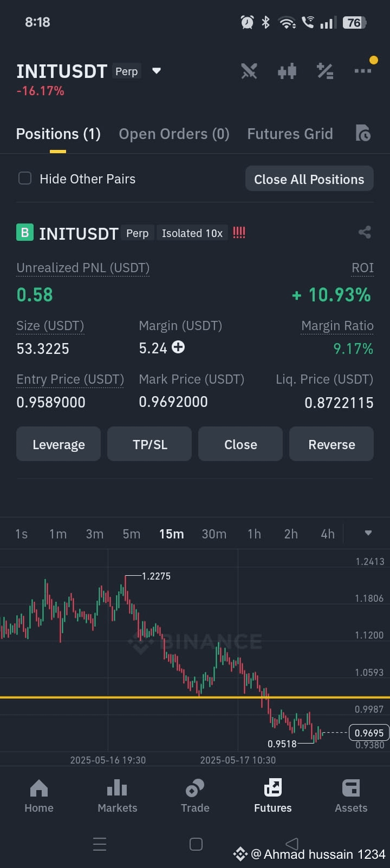Image resolution: width=390 pixels, height=868 pixels.
Task: Switch to Open Orders (0) tab
Action: (174, 134)
